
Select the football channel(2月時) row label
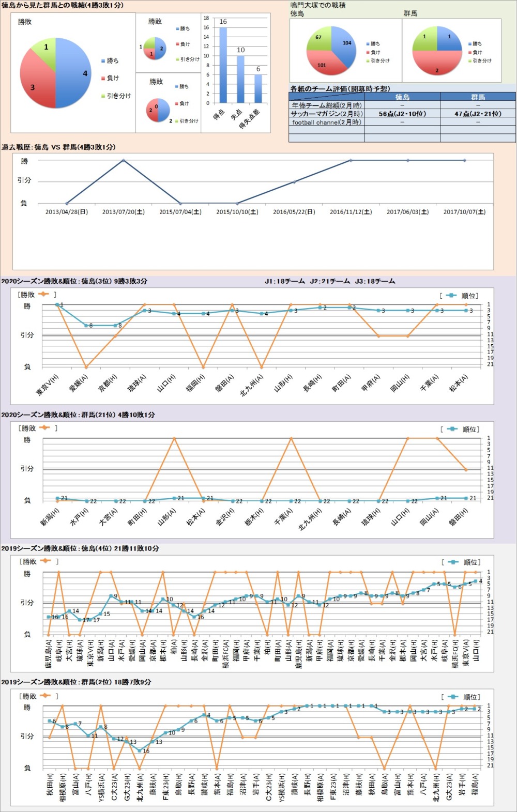tap(326, 122)
